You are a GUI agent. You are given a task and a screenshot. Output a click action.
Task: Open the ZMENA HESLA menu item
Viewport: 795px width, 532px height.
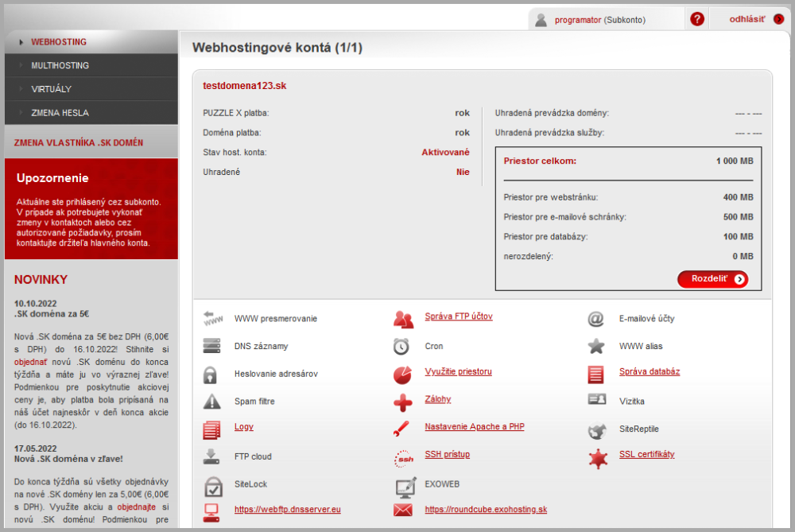click(60, 113)
